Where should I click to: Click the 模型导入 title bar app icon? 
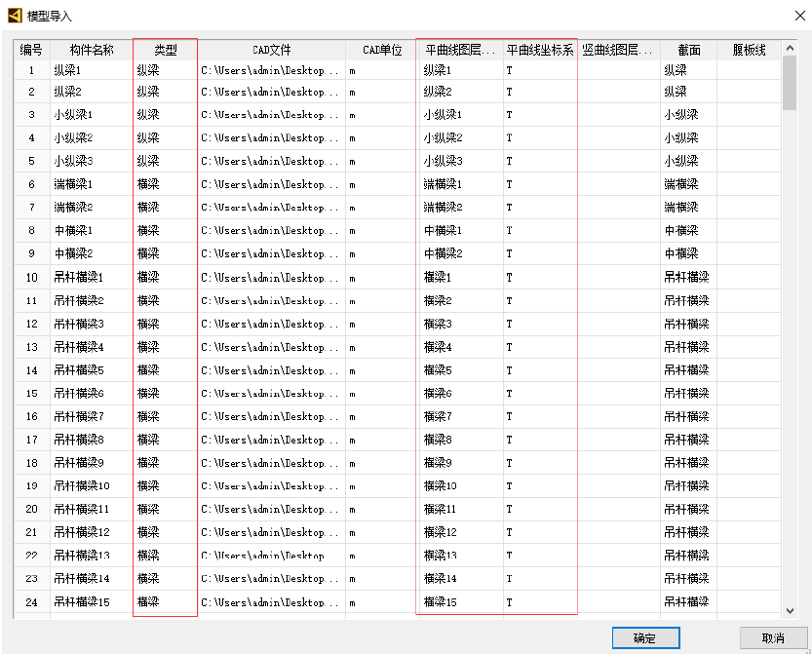tap(15, 16)
